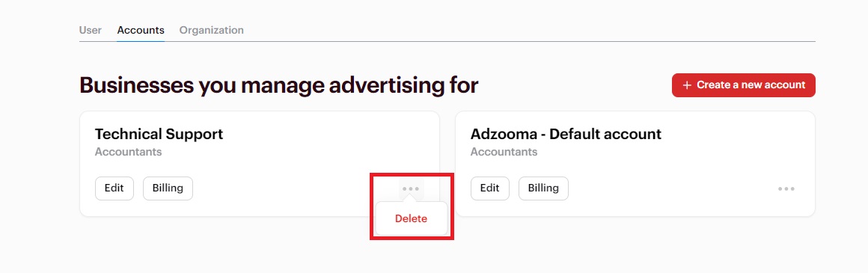Image resolution: width=868 pixels, height=273 pixels.
Task: Switch to the User tab
Action: (91, 30)
